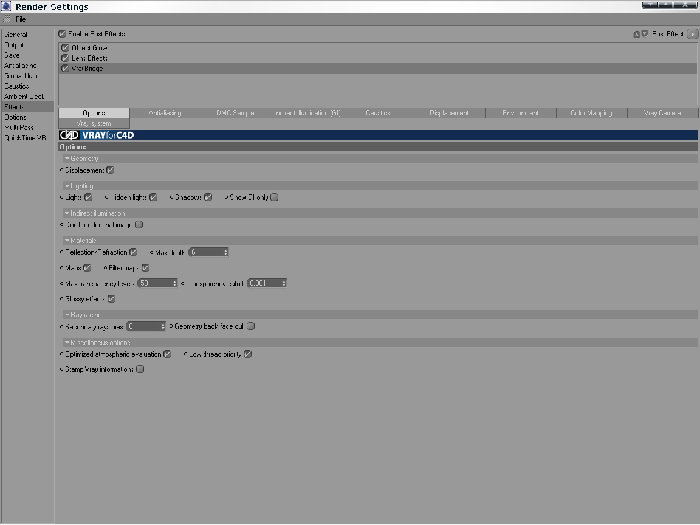Click the move effect up arrow icon
This screenshot has height=525, width=700.
coord(637,34)
